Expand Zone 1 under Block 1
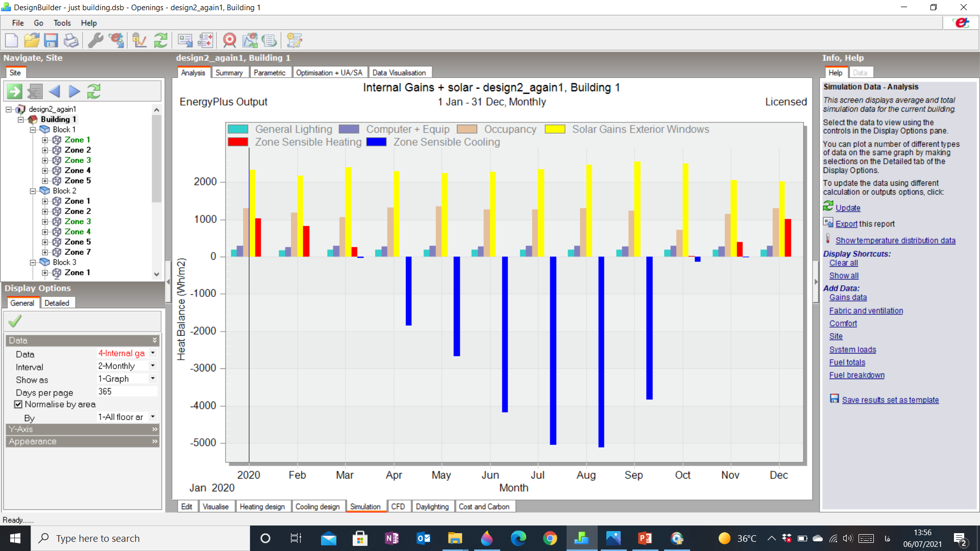Viewport: 980px width, 551px height. tap(45, 140)
